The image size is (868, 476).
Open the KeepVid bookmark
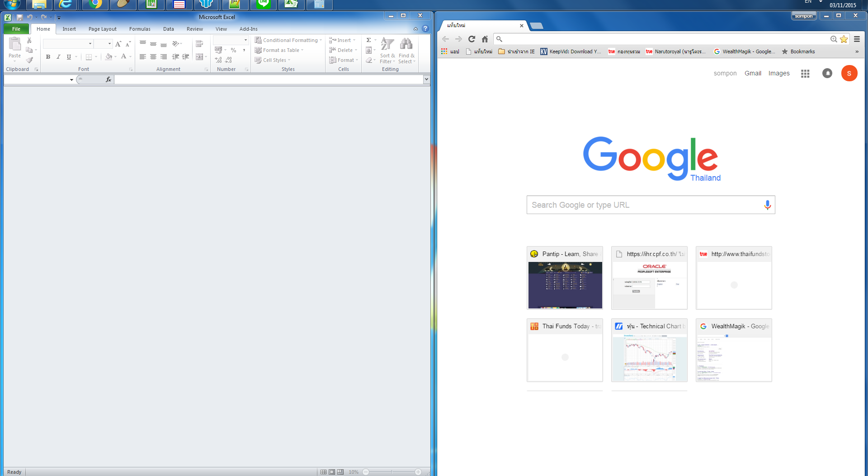click(x=571, y=51)
